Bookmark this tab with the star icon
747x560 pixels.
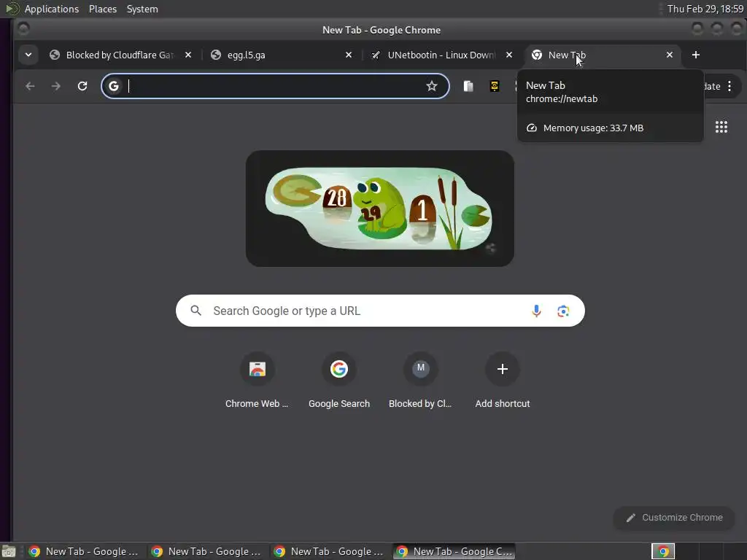point(432,86)
